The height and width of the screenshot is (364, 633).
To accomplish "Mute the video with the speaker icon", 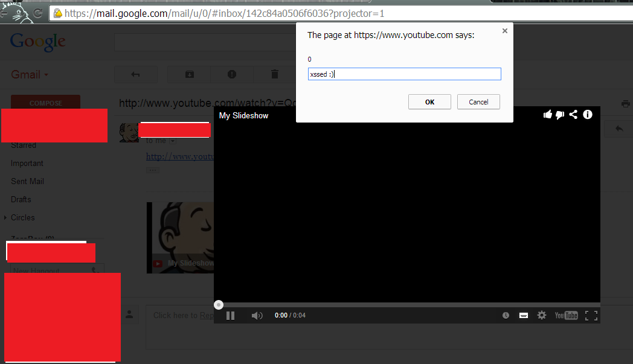I will [257, 316].
